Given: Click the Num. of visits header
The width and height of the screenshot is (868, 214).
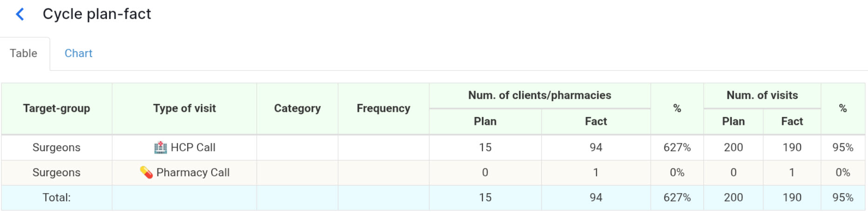Looking at the screenshot, I should [x=762, y=96].
